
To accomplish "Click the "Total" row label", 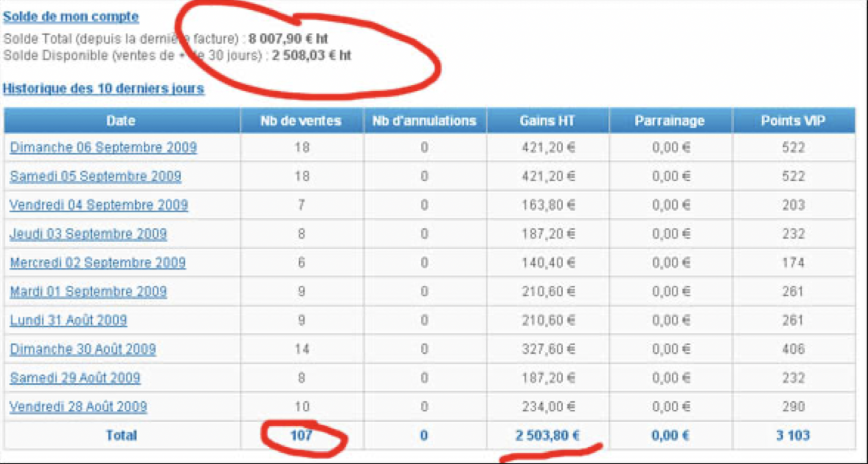I will click(x=121, y=435).
